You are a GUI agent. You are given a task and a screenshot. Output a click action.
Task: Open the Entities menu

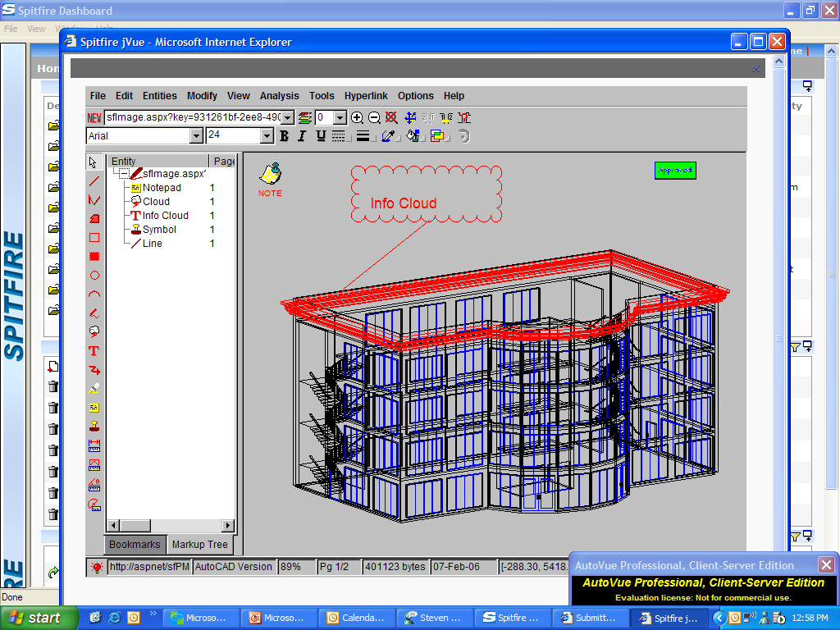159,95
